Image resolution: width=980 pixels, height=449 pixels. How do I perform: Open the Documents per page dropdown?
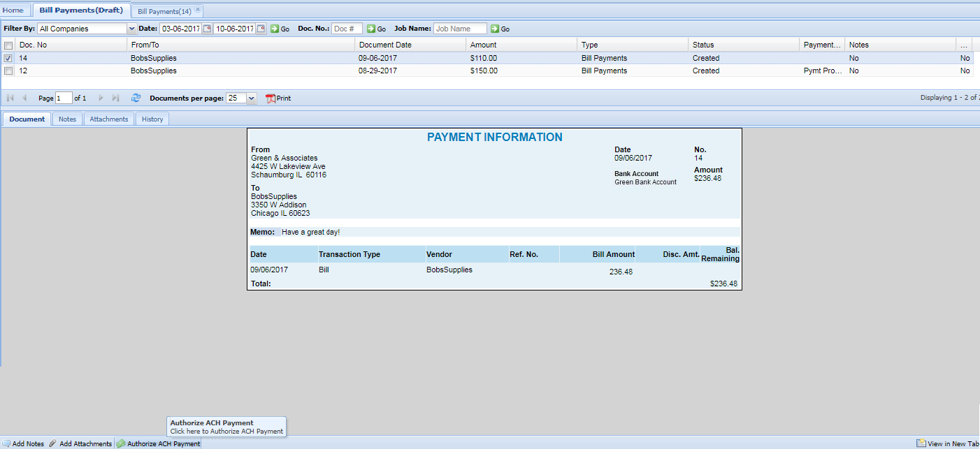(252, 98)
